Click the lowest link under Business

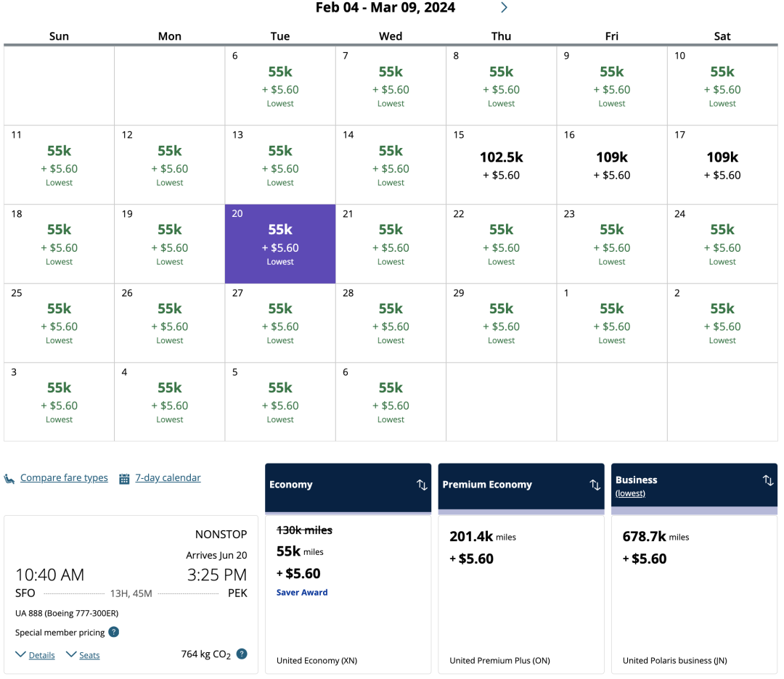(630, 494)
